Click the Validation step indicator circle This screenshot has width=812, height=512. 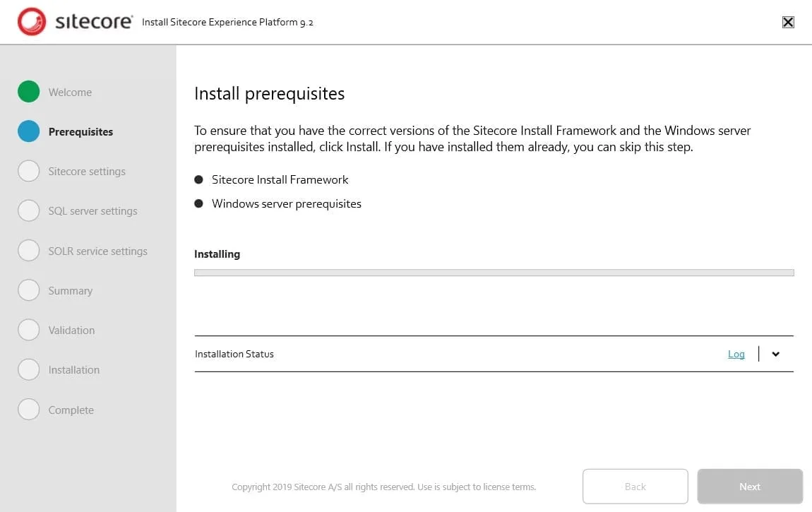(28, 330)
